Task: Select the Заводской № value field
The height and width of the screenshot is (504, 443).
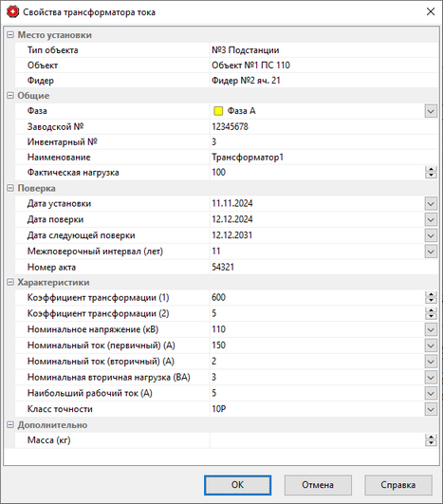Action: (x=323, y=126)
